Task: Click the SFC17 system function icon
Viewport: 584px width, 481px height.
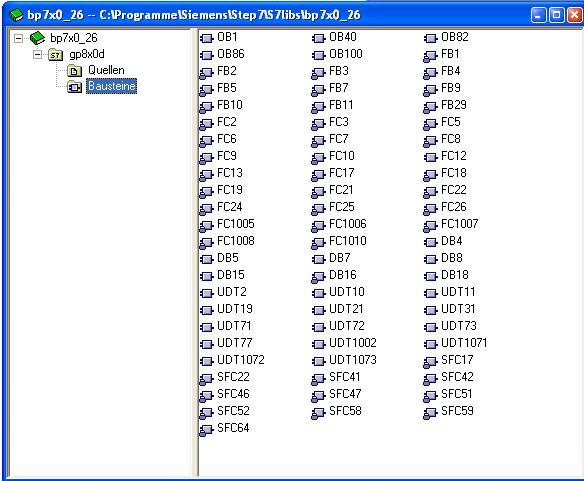Action: coord(430,362)
